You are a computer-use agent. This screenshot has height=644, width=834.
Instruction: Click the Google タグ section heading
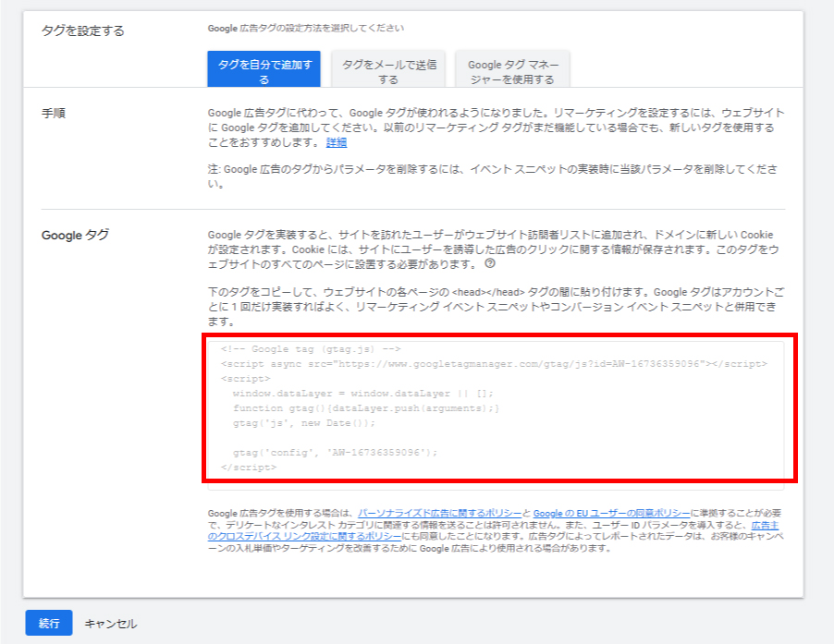pos(75,235)
